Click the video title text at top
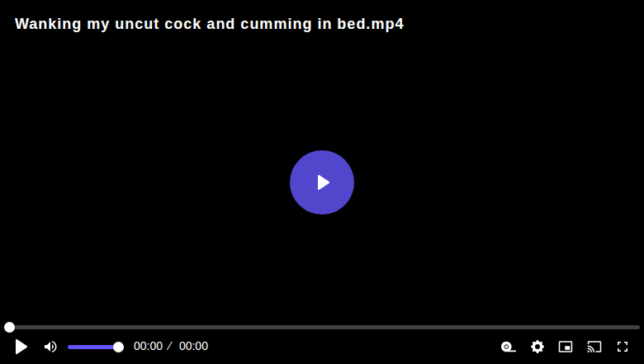This screenshot has width=644, height=364. click(x=210, y=24)
